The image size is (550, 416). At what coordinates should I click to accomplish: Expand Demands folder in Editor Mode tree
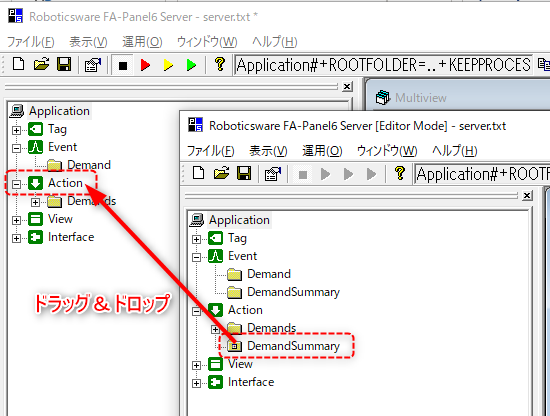point(215,329)
